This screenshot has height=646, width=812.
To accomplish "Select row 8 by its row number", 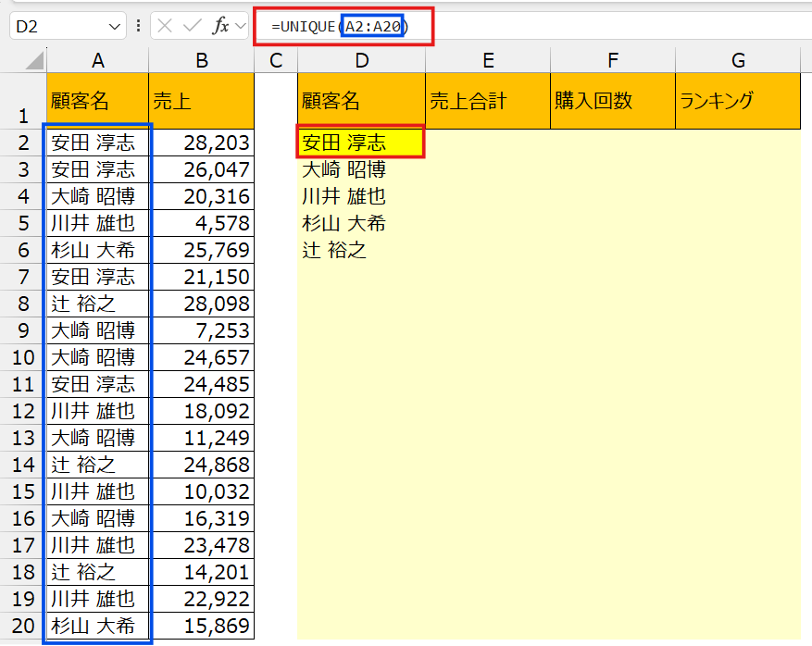I will [x=23, y=304].
